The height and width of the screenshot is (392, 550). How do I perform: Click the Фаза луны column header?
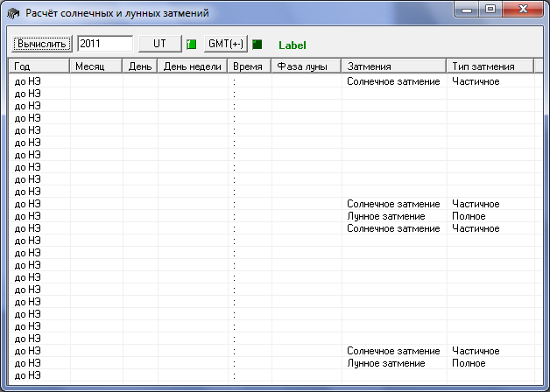click(x=306, y=66)
